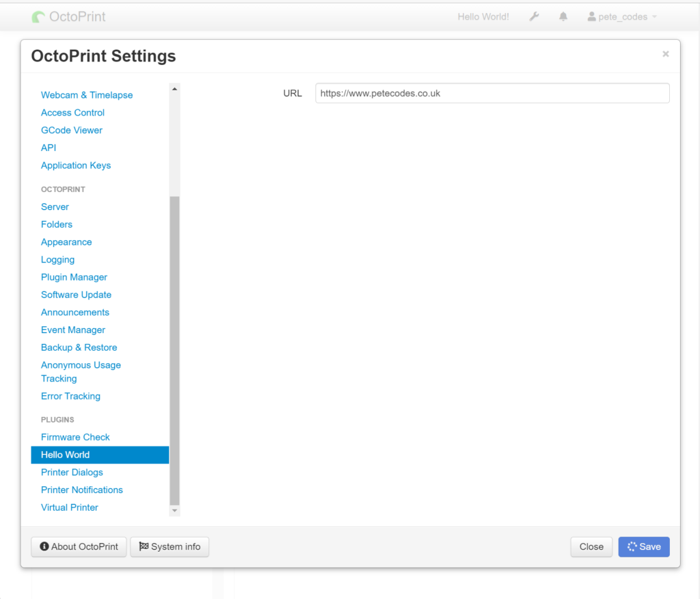Open settings via the wrench icon

(x=534, y=16)
